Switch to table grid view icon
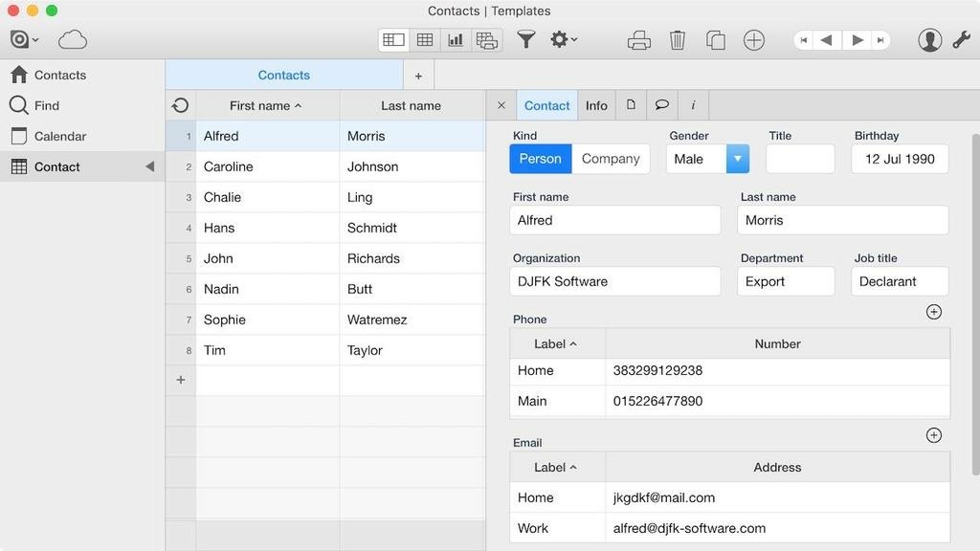Screen dimensions: 980x551 [x=425, y=40]
